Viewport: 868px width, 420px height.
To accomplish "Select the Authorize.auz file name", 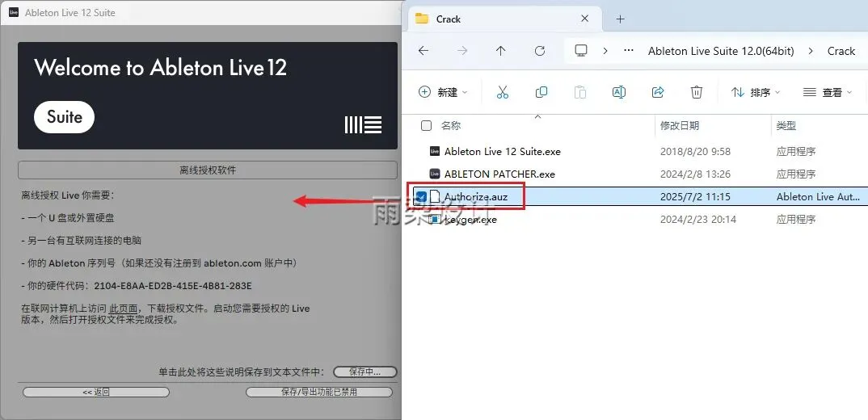I will coord(475,196).
